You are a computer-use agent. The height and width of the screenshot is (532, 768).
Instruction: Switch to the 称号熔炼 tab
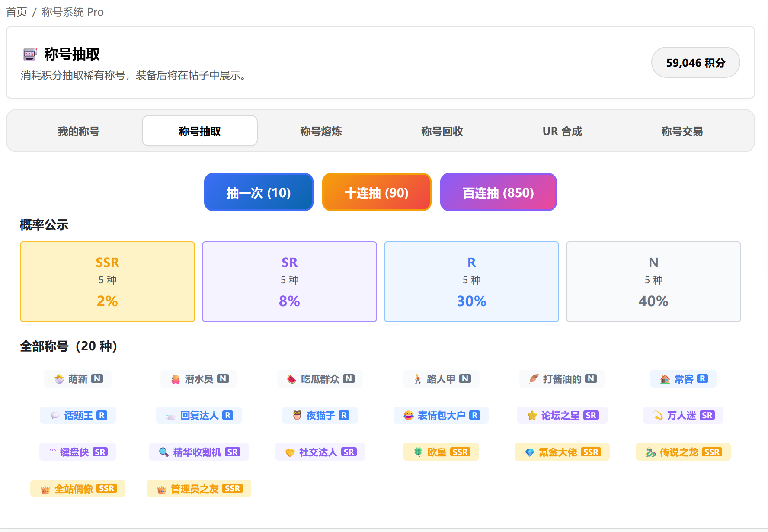[321, 131]
